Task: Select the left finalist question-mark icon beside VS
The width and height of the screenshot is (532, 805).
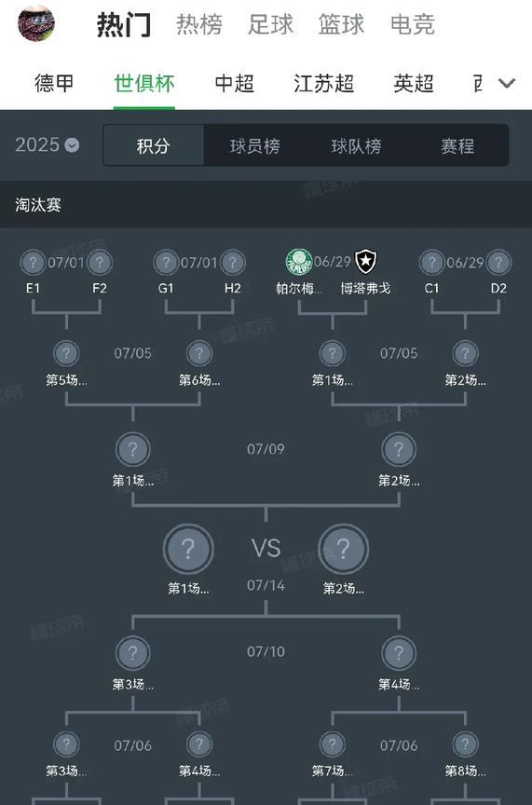Action: 188,549
